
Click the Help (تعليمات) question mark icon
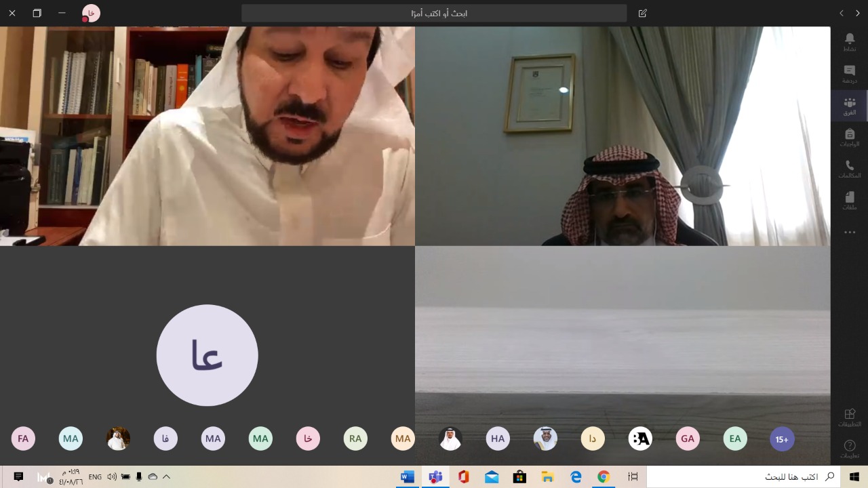849,448
